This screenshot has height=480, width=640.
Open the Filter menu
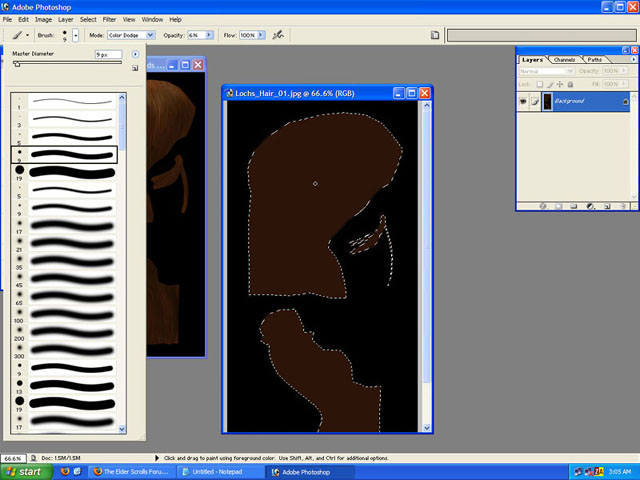point(109,20)
